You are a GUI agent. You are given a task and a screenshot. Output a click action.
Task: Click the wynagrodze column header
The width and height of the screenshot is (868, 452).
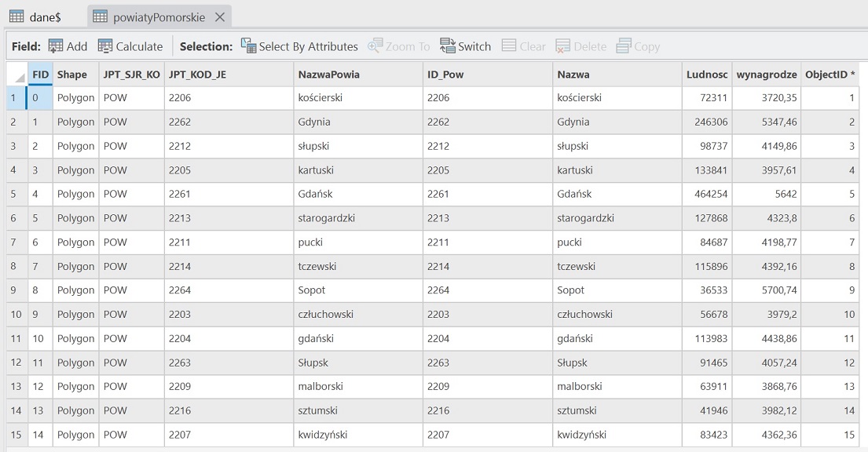[766, 75]
